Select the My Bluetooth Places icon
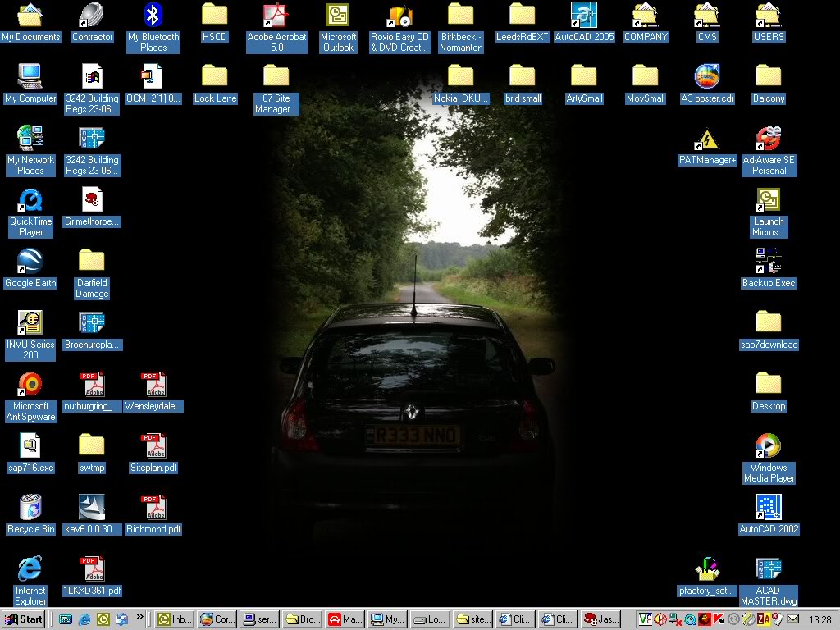840x630 pixels. 153,16
